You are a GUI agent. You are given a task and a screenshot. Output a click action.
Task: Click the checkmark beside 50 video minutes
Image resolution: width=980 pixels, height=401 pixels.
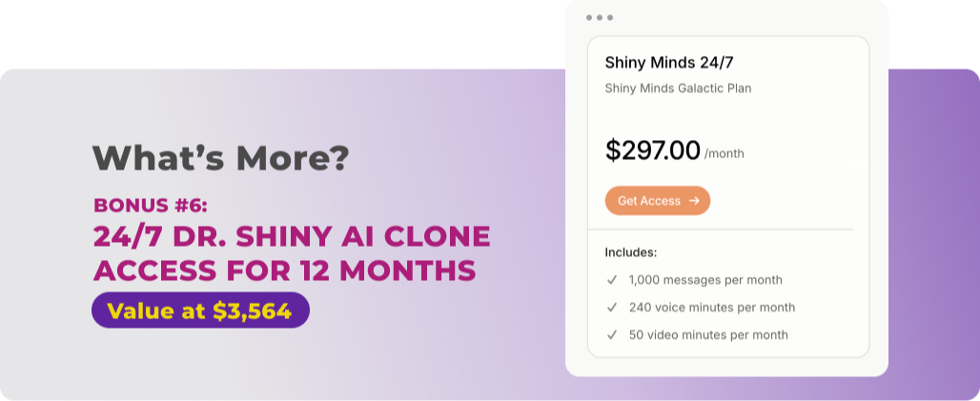(612, 335)
